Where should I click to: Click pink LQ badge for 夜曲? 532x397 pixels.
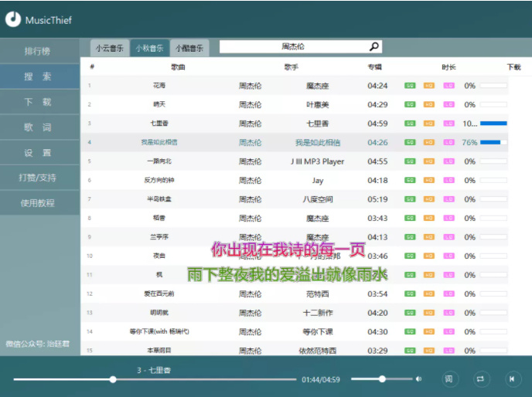[448, 256]
